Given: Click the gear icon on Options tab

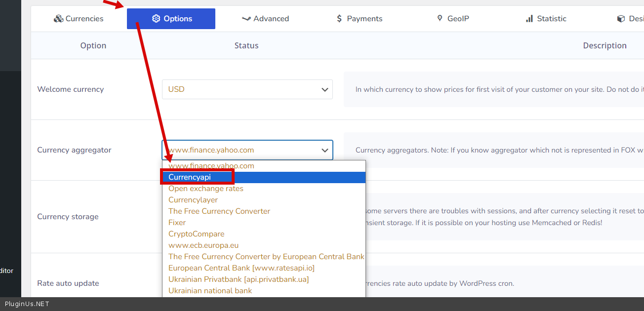Looking at the screenshot, I should [156, 19].
